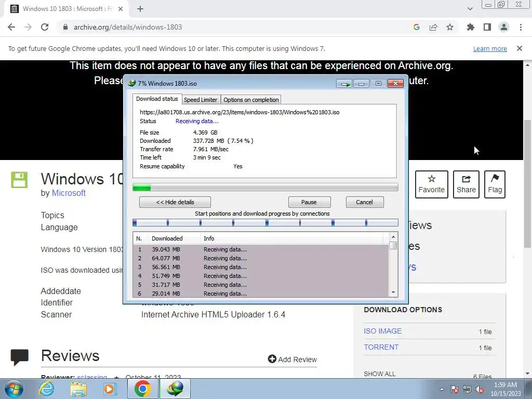Viewport: 532px width, 399px height.
Task: Open TORRENT download option
Action: tap(381, 348)
